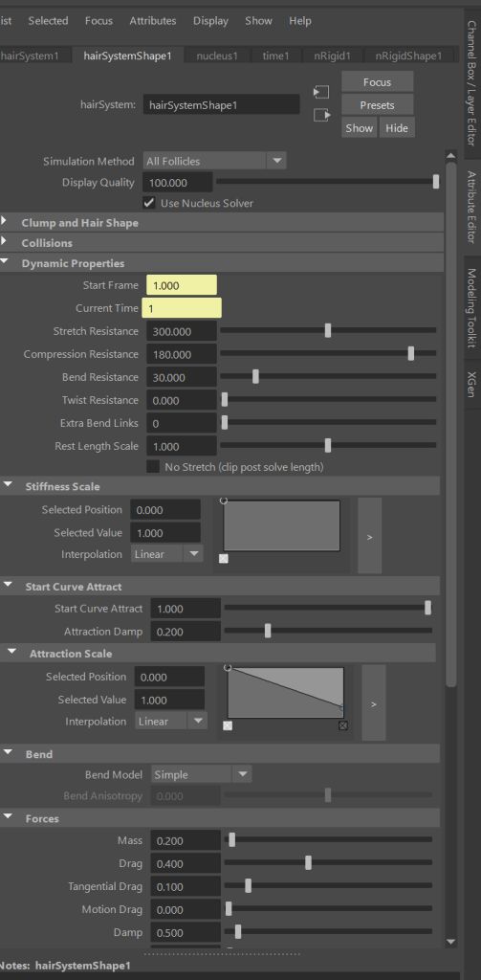
Task: Click the Start Frame input field
Action: [x=182, y=285]
